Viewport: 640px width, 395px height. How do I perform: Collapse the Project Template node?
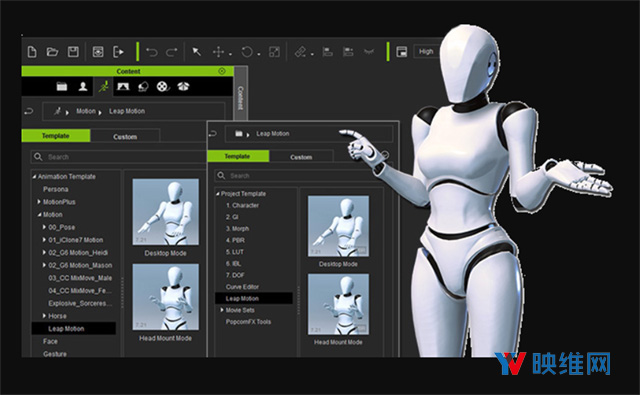click(x=218, y=194)
